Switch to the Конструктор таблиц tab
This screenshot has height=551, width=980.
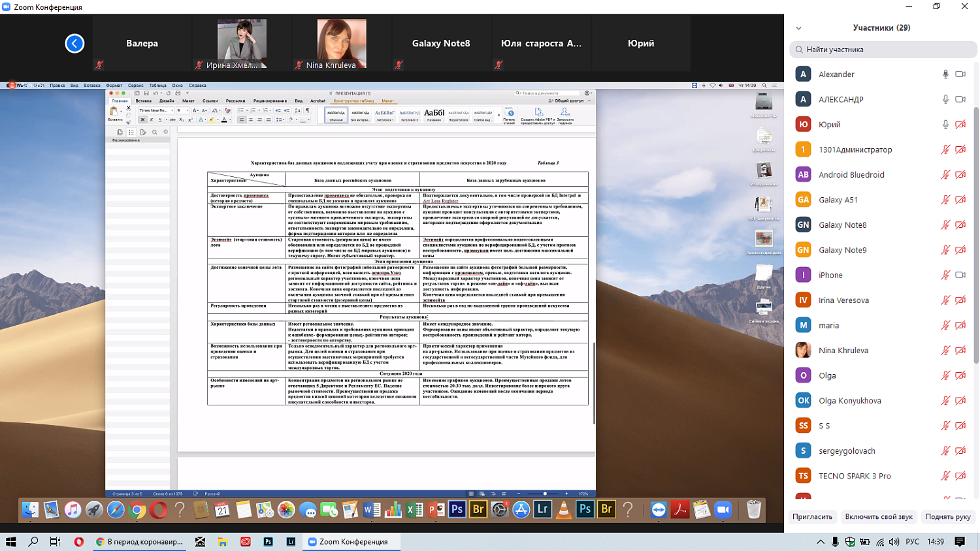[353, 101]
